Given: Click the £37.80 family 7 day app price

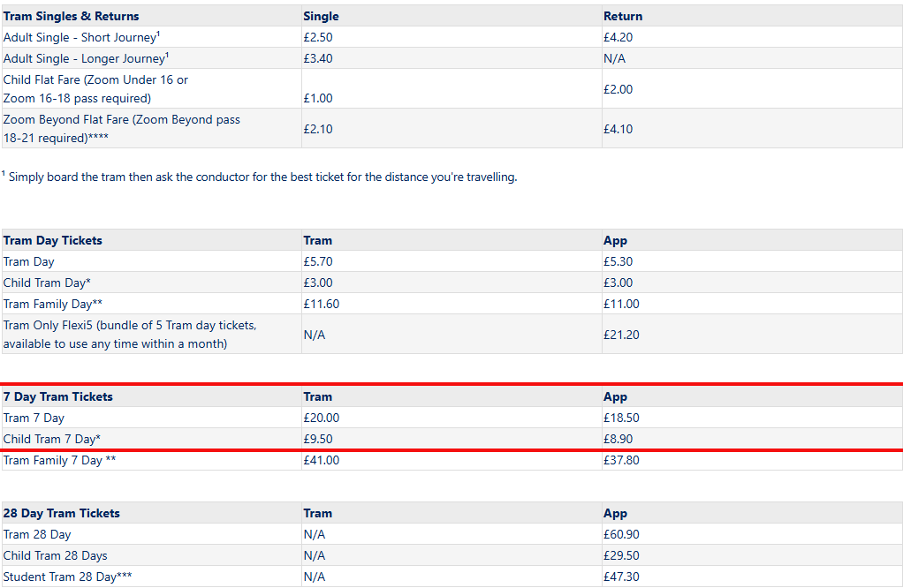Looking at the screenshot, I should click(x=621, y=460).
